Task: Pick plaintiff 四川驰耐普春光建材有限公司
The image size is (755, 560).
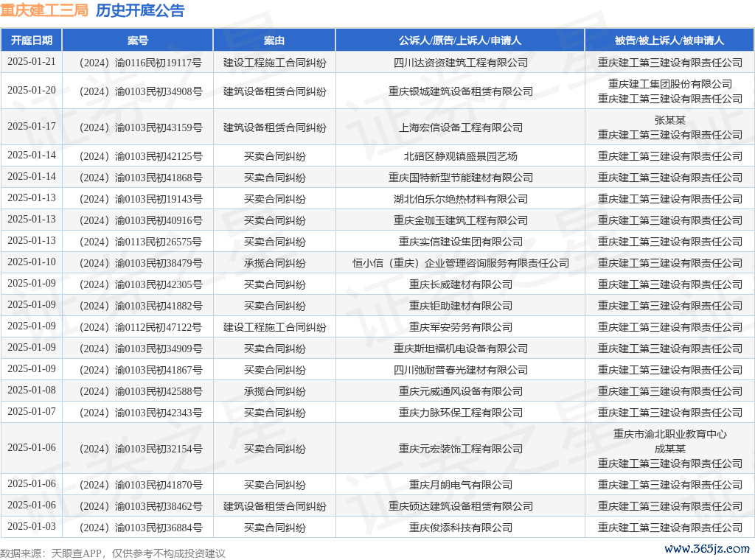Action: tap(460, 370)
